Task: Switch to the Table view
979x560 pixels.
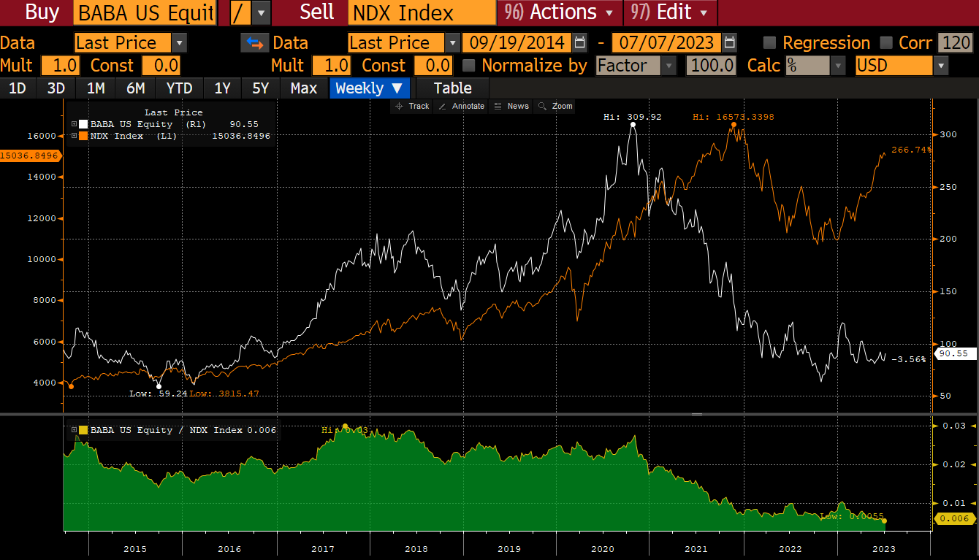Action: tap(453, 88)
